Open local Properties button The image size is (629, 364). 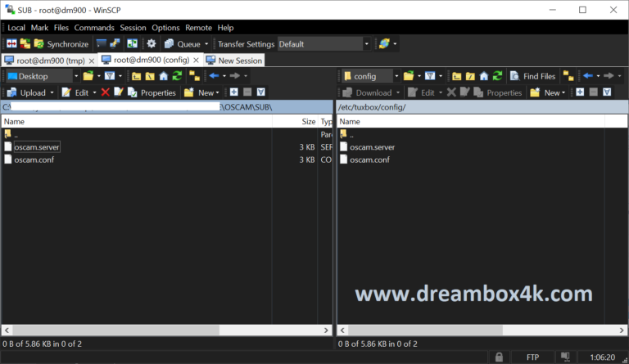point(152,92)
